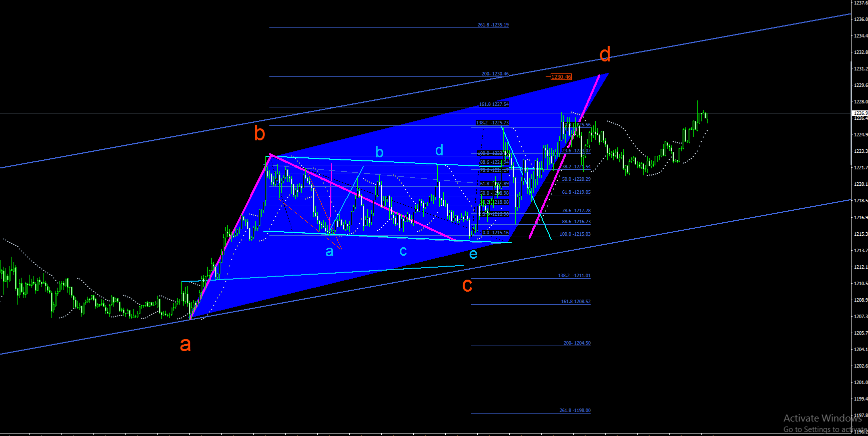Select 1207.3 on the price axis
Viewport: 868px width, 436px height.
pyautogui.click(x=861, y=317)
